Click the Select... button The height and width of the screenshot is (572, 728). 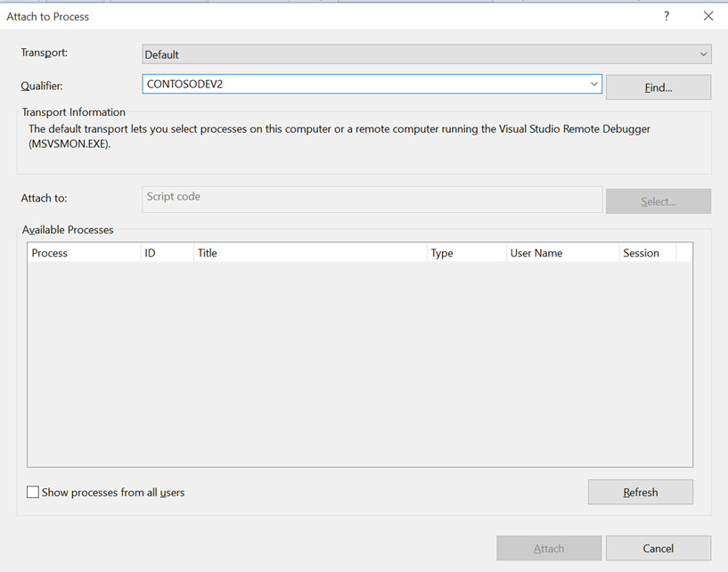click(658, 201)
